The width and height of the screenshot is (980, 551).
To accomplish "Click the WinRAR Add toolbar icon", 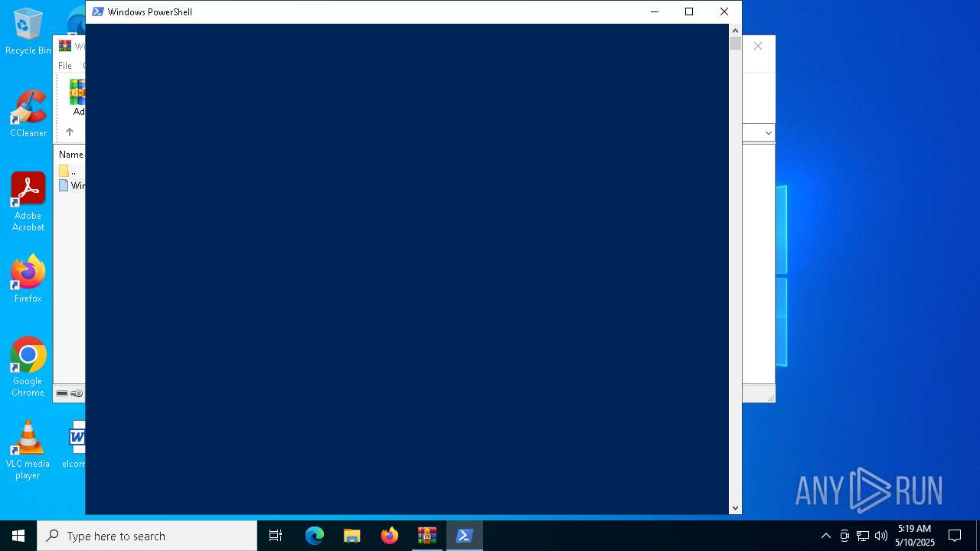I will (x=77, y=97).
